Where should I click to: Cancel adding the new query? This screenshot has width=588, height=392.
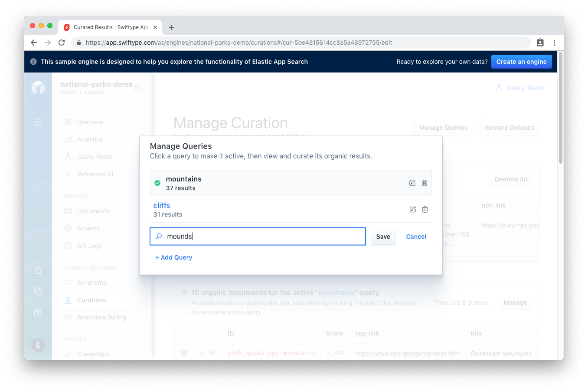click(416, 237)
